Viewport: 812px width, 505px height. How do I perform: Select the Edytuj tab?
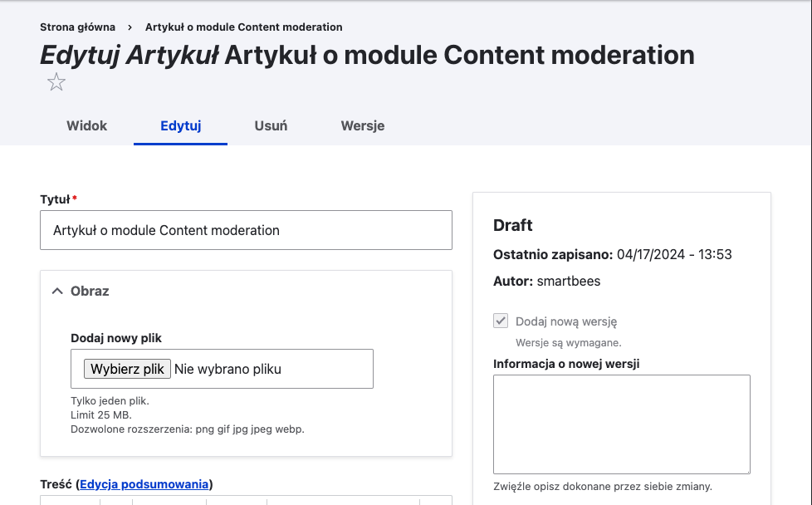tap(180, 126)
